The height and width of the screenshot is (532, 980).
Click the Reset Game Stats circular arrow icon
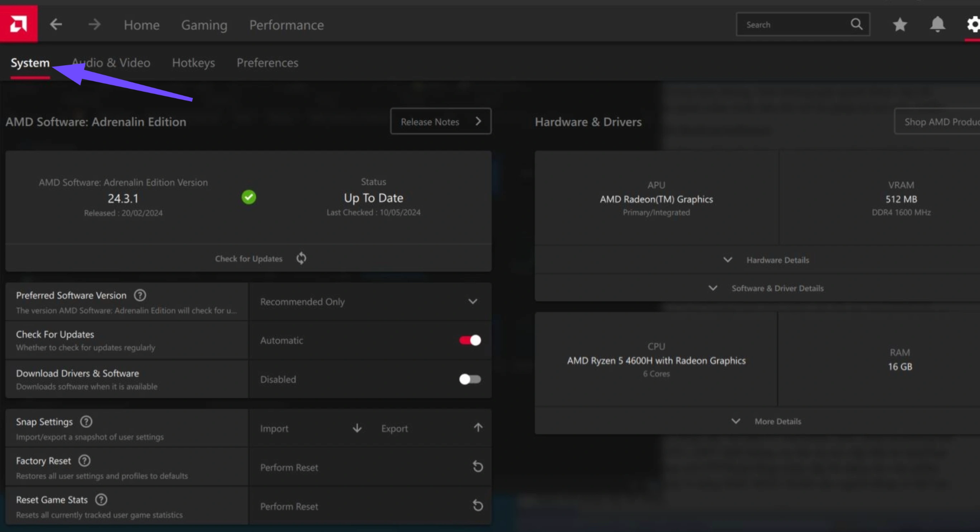[478, 505]
